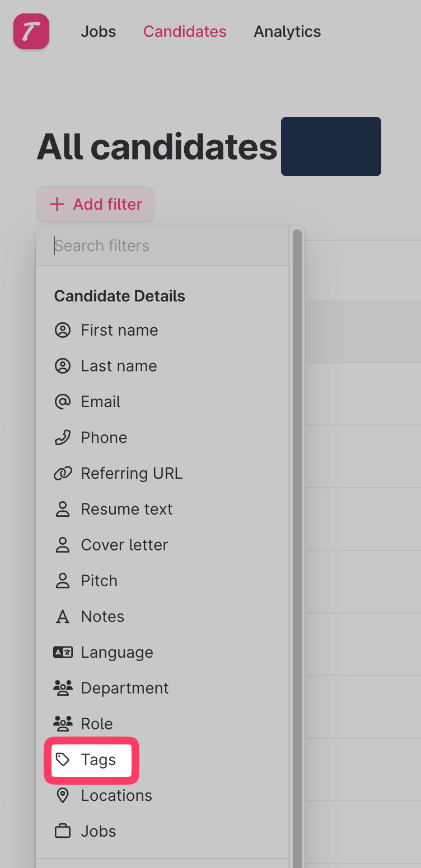Viewport: 421px width, 868px height.
Task: Click the Language translate icon
Action: [63, 652]
